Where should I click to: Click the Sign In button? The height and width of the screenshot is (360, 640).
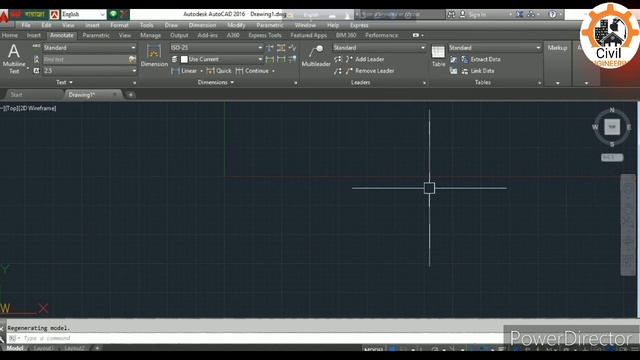473,14
